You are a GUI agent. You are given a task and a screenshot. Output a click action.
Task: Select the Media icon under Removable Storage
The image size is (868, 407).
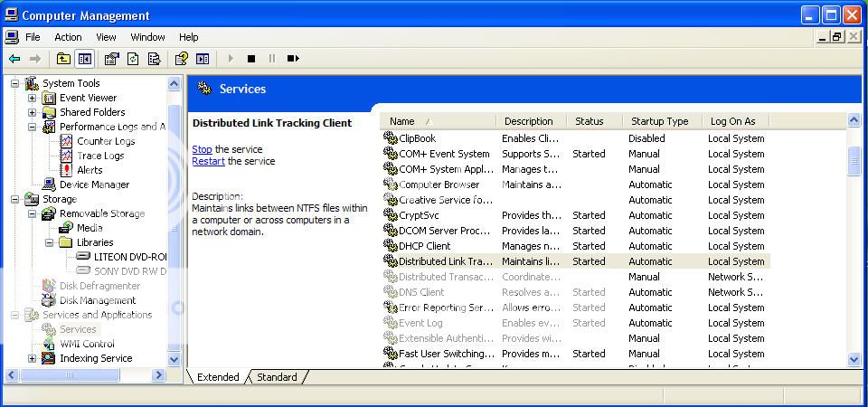(66, 228)
